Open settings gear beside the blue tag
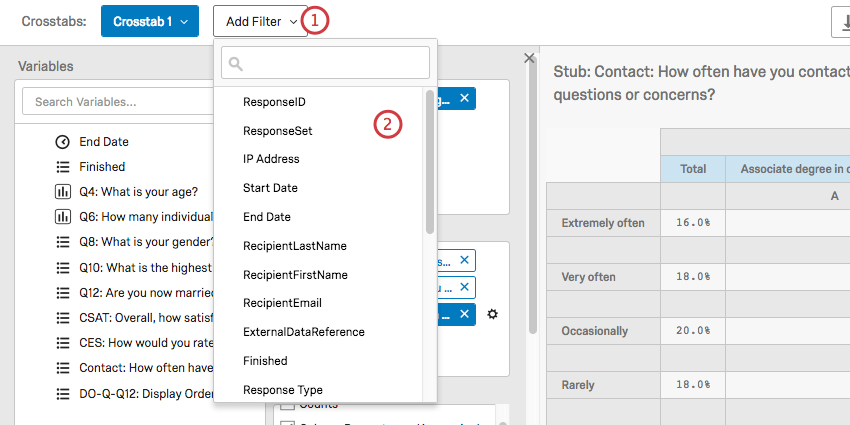 click(x=491, y=314)
